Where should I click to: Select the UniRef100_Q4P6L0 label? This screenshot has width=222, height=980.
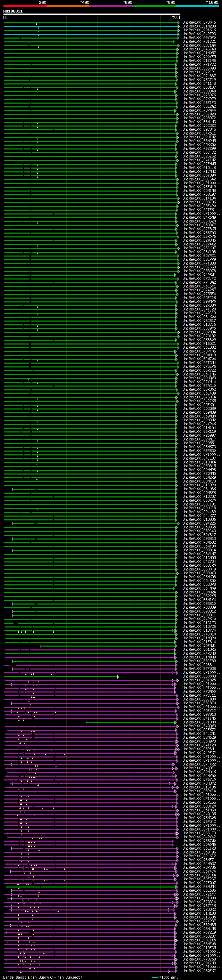(x=199, y=619)
